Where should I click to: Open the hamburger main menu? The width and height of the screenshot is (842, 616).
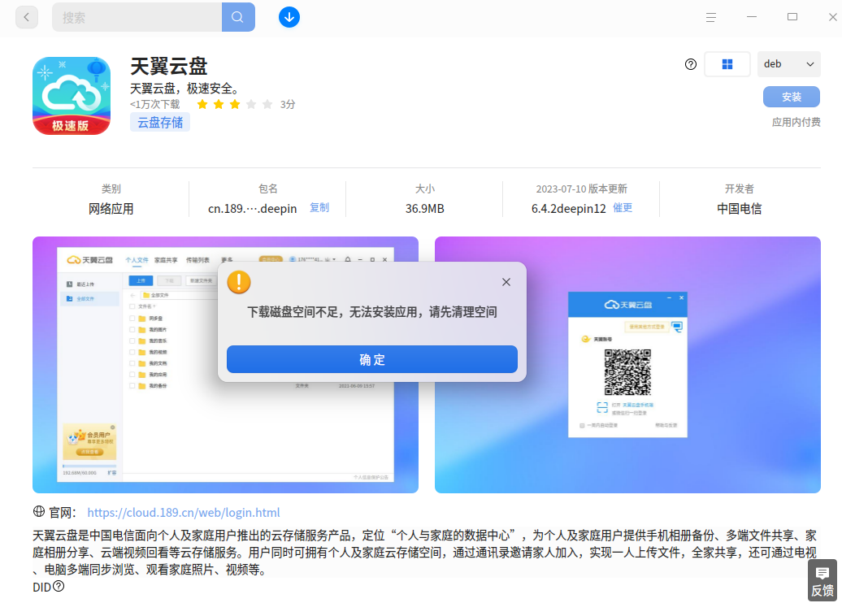click(x=711, y=17)
